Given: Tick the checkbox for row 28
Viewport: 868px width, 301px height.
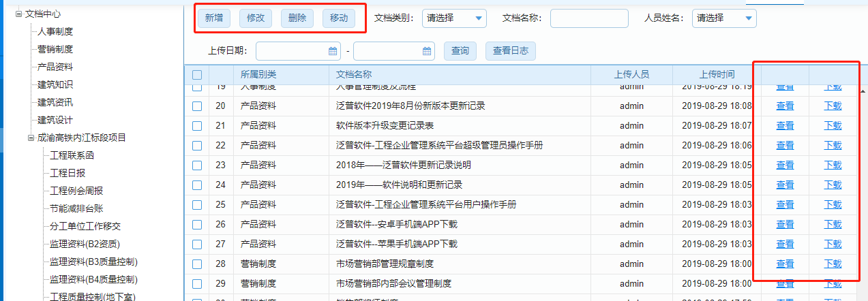Looking at the screenshot, I should tap(197, 264).
